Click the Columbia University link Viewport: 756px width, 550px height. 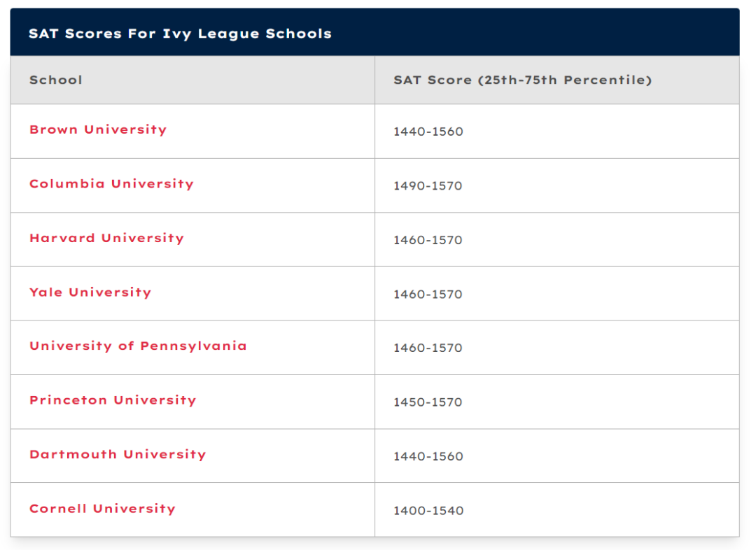111,184
